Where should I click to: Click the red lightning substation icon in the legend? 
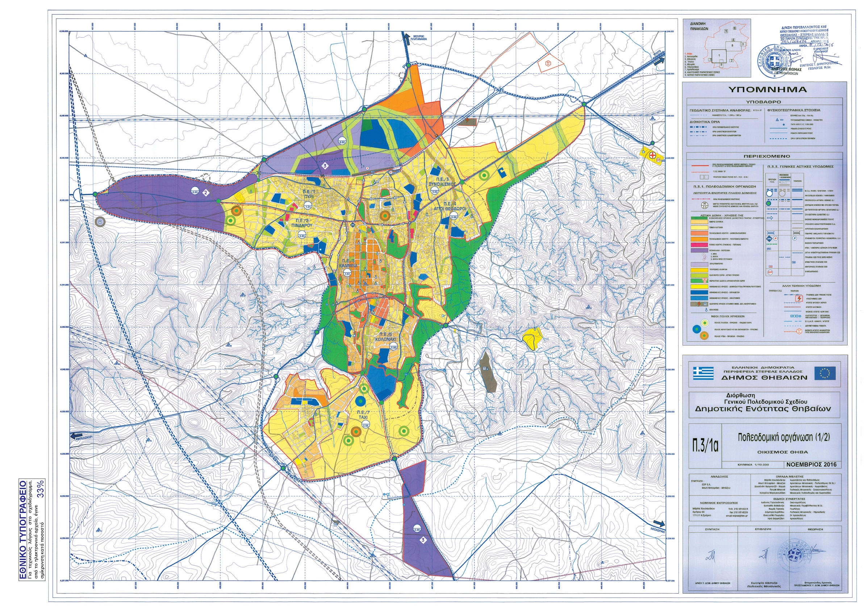click(799, 299)
